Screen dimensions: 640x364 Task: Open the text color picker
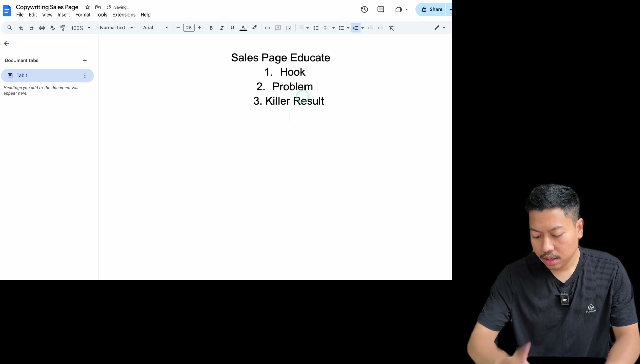[x=243, y=28]
